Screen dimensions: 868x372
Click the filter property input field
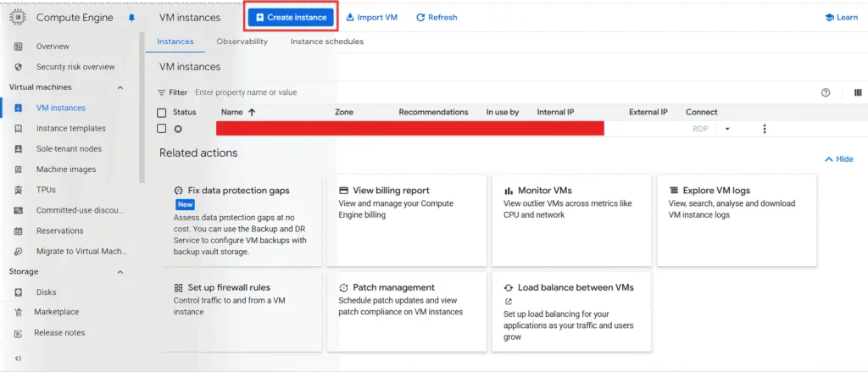pos(245,92)
